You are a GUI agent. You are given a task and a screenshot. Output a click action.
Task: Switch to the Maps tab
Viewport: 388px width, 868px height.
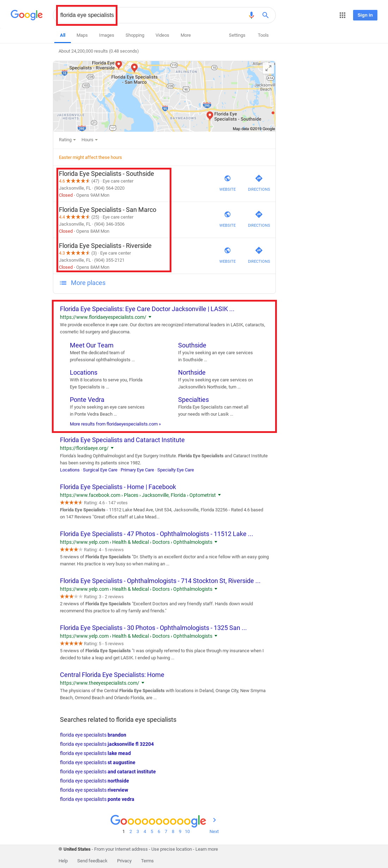82,35
